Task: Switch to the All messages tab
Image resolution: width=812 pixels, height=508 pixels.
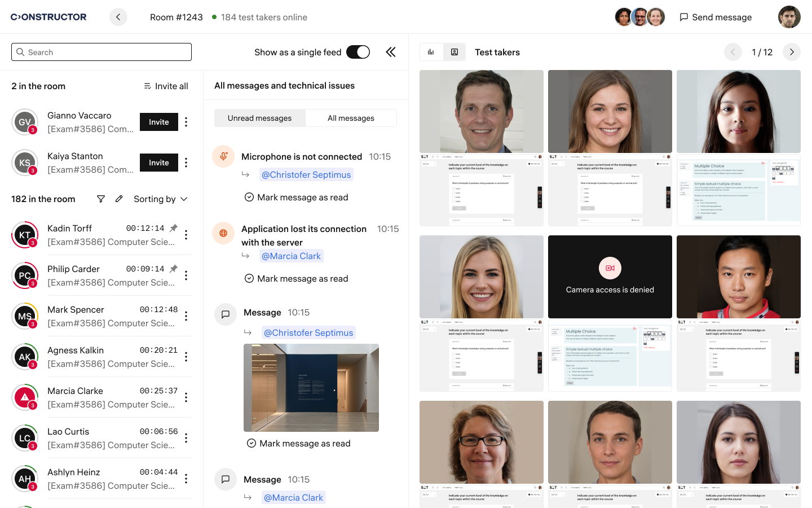Action: [351, 118]
